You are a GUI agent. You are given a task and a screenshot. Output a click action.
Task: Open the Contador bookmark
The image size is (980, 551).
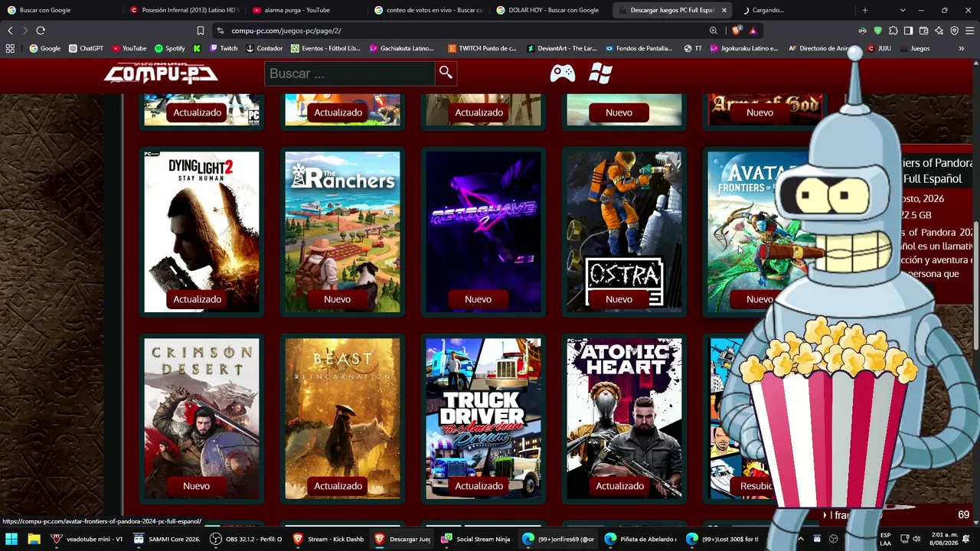(264, 48)
